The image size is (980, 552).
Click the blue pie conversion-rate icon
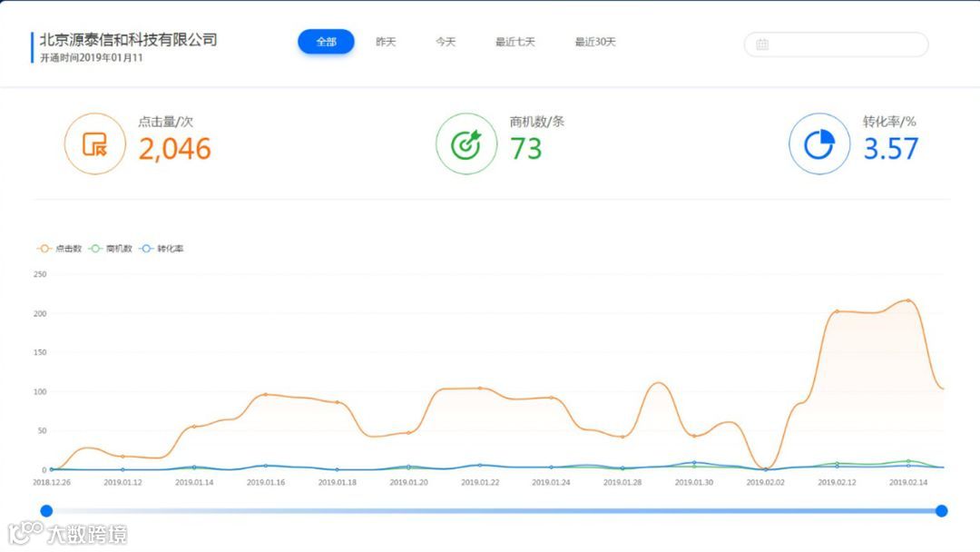[819, 143]
